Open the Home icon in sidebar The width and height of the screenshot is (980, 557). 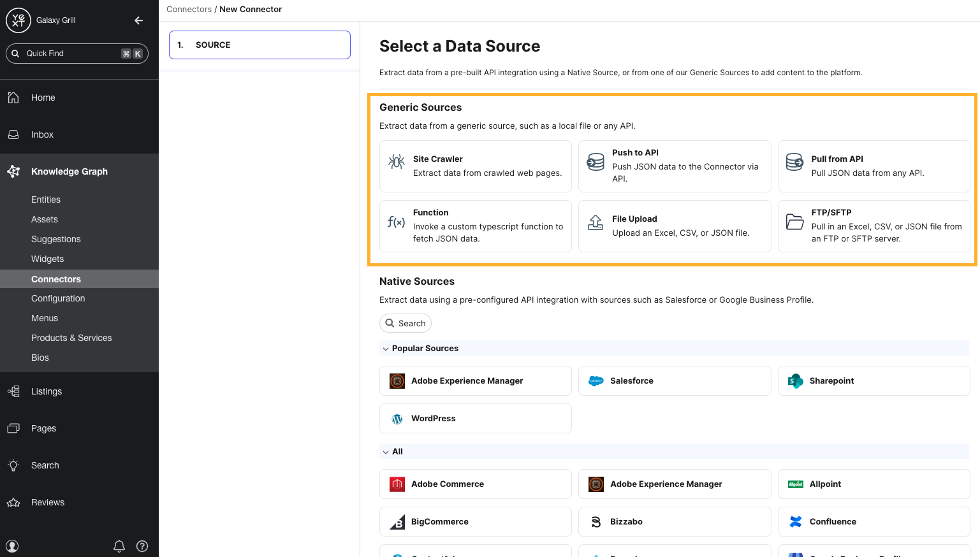tap(13, 98)
